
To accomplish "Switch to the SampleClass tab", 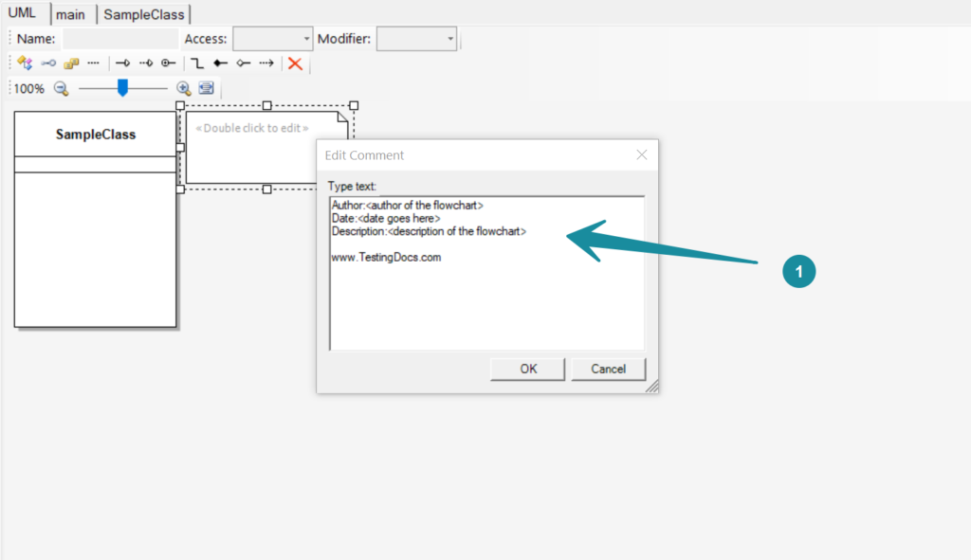I will (144, 13).
